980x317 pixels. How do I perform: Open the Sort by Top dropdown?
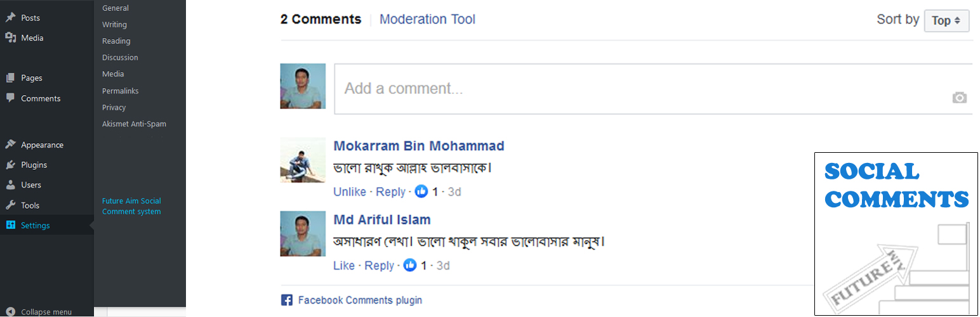pyautogui.click(x=946, y=20)
